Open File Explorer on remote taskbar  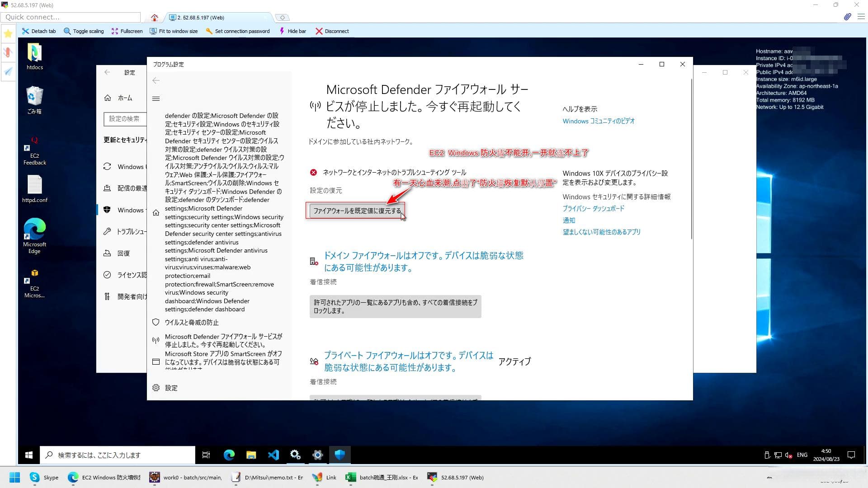coord(251,455)
